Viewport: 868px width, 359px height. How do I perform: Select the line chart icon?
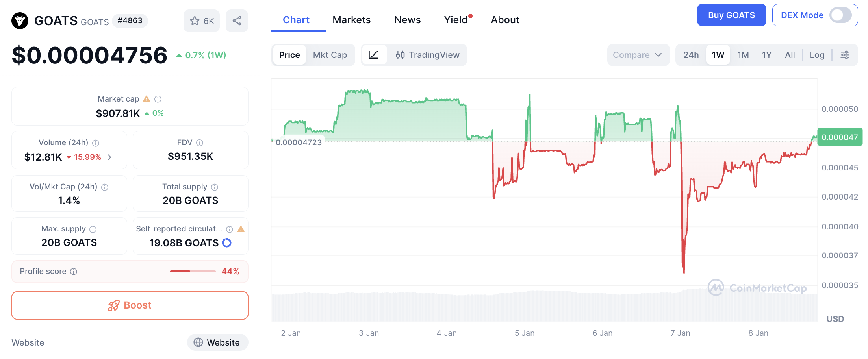click(374, 55)
